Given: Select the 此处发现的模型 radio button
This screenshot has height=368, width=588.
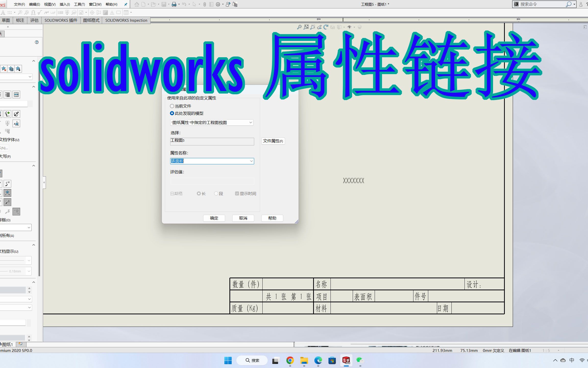Looking at the screenshot, I should point(172,113).
